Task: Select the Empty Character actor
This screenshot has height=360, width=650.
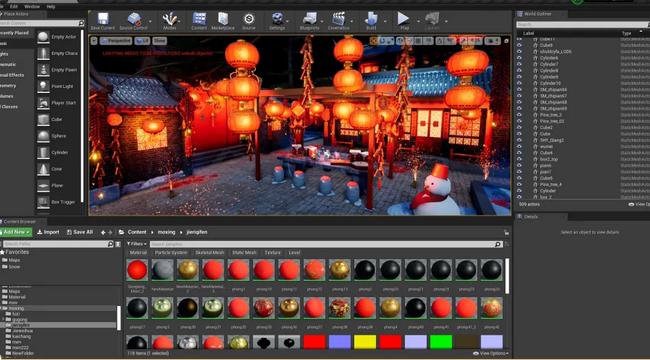Action: [43, 54]
